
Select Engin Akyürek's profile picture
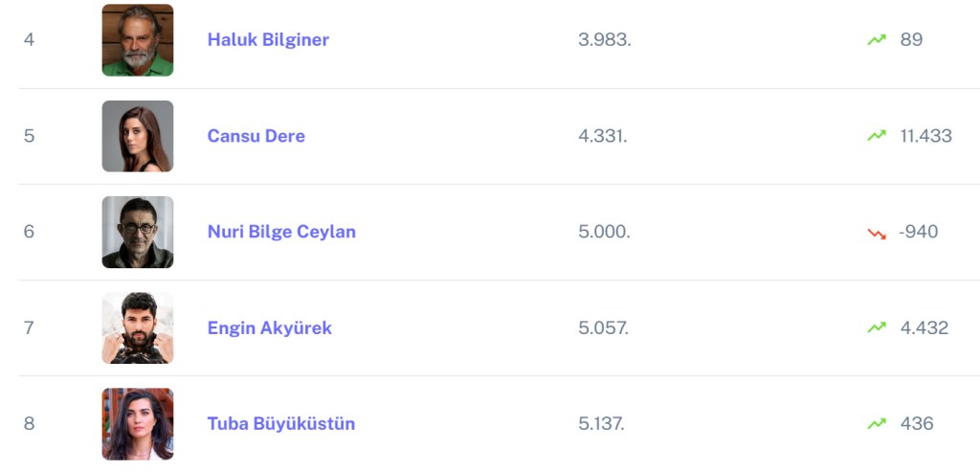[x=138, y=327]
